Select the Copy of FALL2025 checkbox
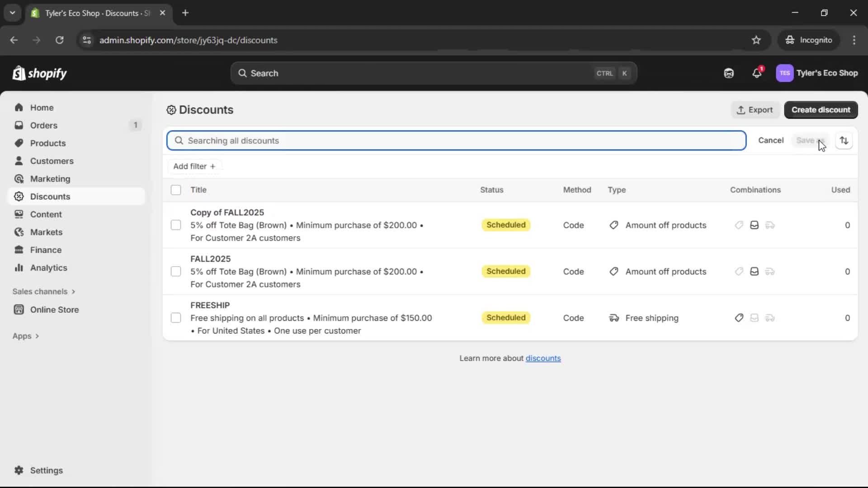The width and height of the screenshot is (868, 488). pyautogui.click(x=176, y=225)
